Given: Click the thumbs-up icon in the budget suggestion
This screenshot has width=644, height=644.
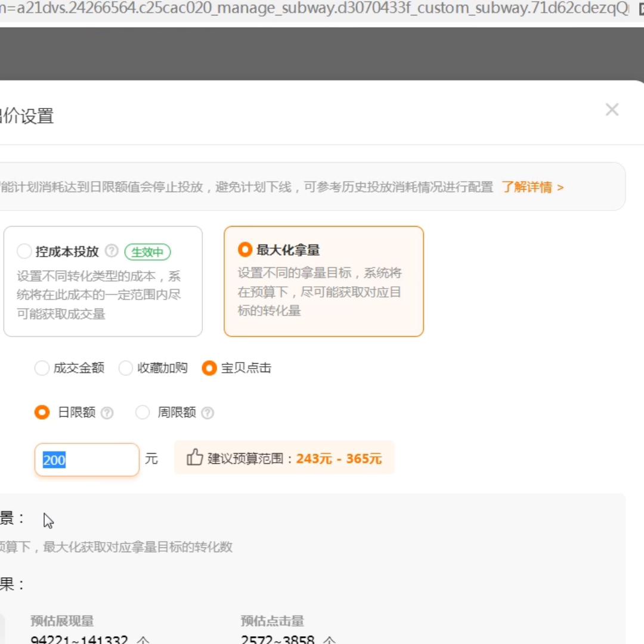Looking at the screenshot, I should 194,458.
